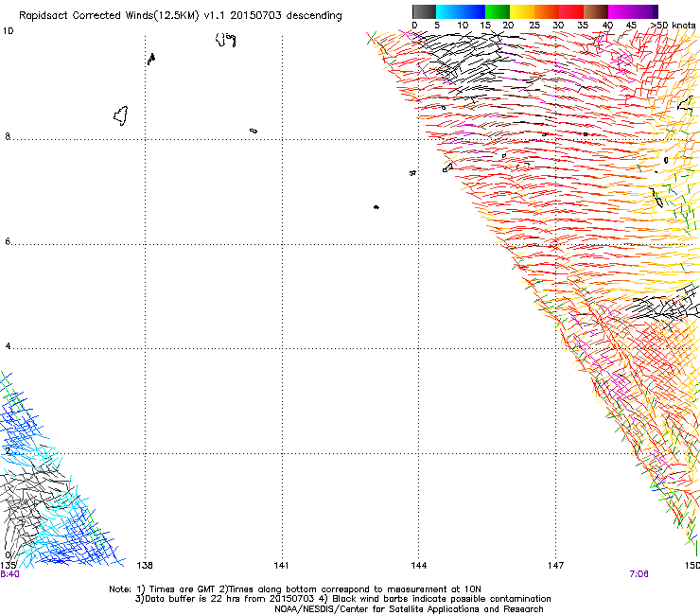Click the longitude axis label '135'
The width and height of the screenshot is (700, 615).
(x=8, y=566)
